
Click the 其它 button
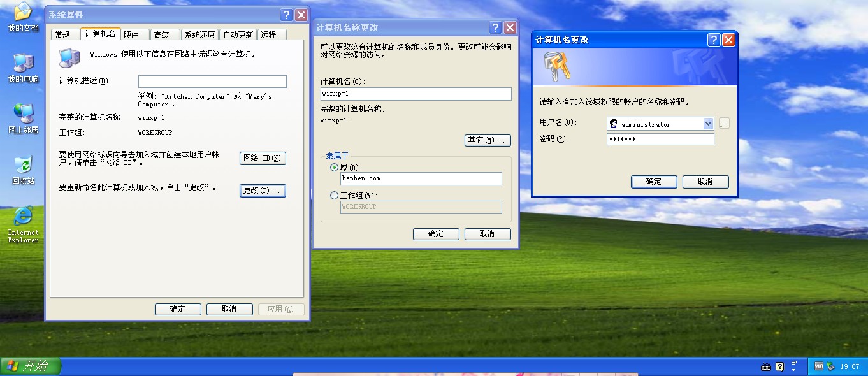point(488,140)
